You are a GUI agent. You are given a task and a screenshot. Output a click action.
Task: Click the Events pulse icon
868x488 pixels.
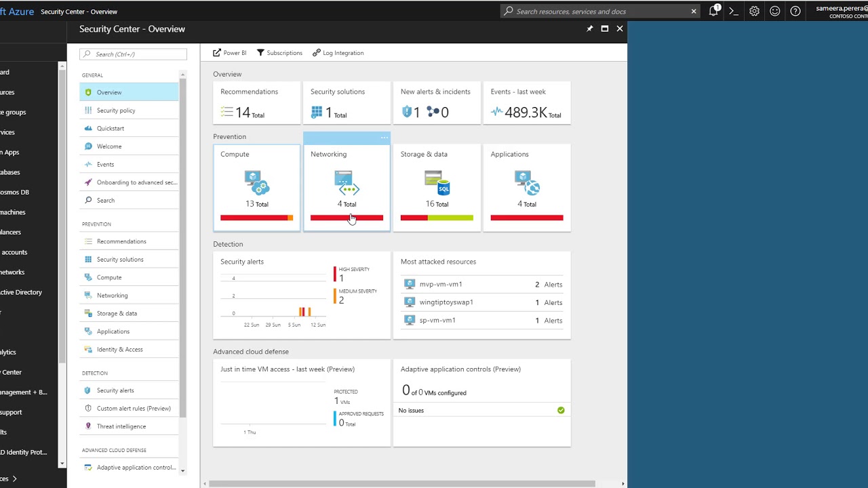(x=497, y=112)
